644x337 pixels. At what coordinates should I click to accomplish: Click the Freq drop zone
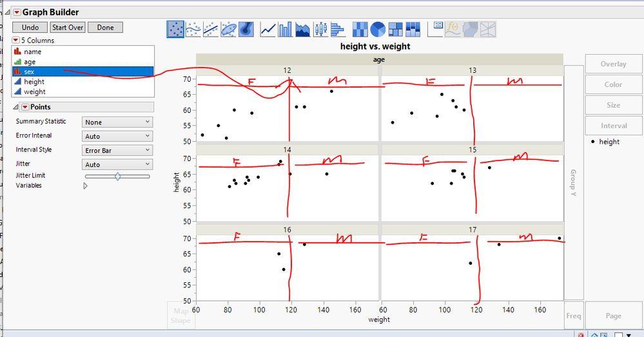pos(574,316)
